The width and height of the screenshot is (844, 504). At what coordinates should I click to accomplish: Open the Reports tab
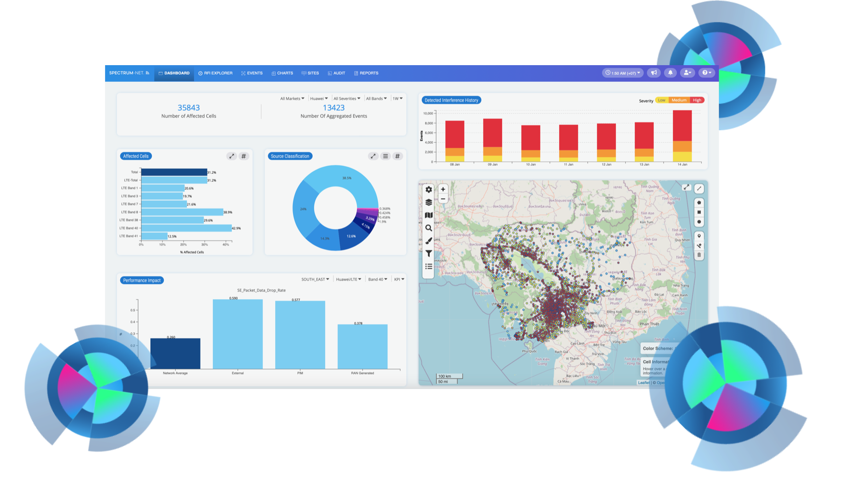point(366,73)
